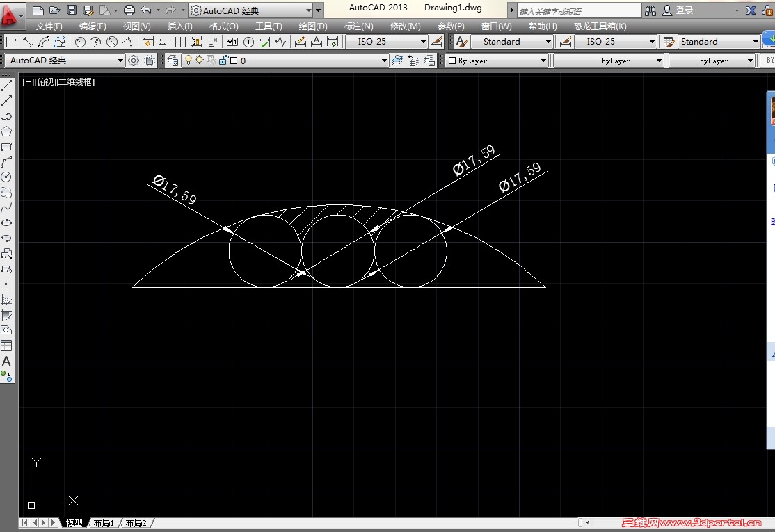
Task: Switch to the 布局2 layout tab
Action: 136,523
